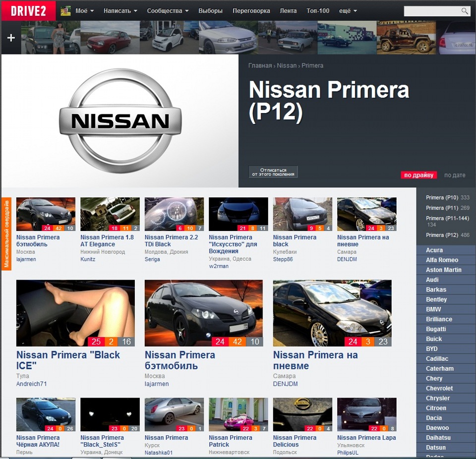Click the large Nissan logo image
Viewport: 476px width, 459px height.
point(120,120)
